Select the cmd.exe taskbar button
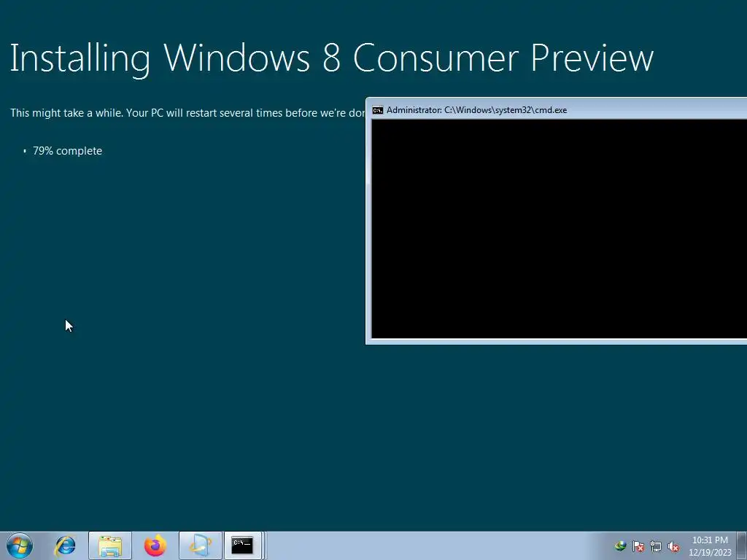Image resolution: width=747 pixels, height=560 pixels. tap(242, 545)
